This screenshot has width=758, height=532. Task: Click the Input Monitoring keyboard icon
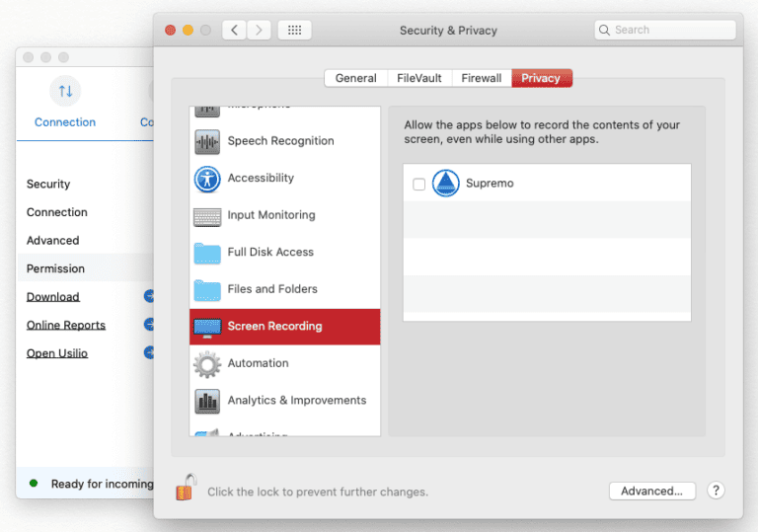pyautogui.click(x=207, y=217)
